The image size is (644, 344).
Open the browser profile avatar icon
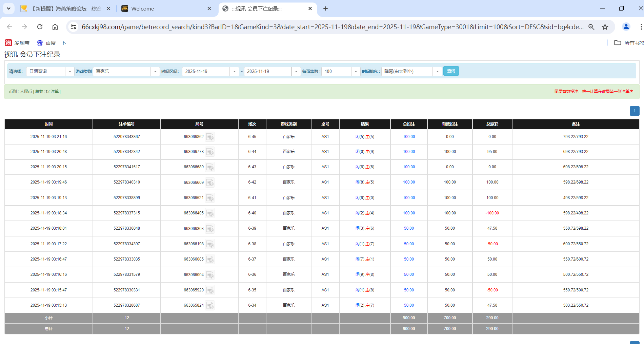pos(626,27)
